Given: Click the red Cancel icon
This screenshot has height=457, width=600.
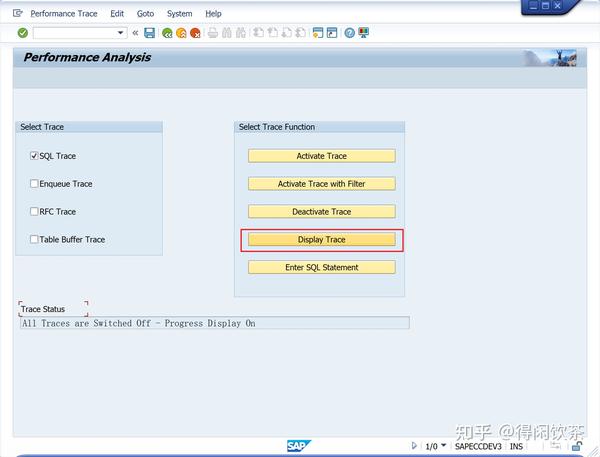Looking at the screenshot, I should point(195,33).
